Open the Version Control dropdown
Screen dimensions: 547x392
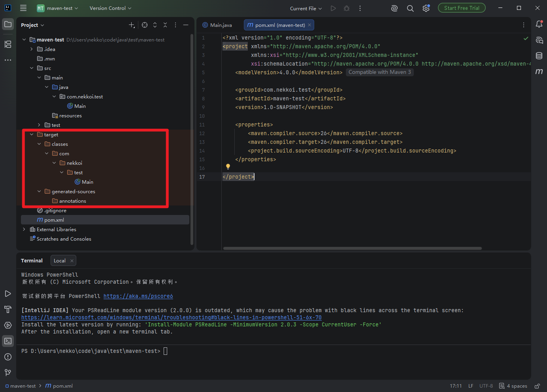(x=110, y=8)
